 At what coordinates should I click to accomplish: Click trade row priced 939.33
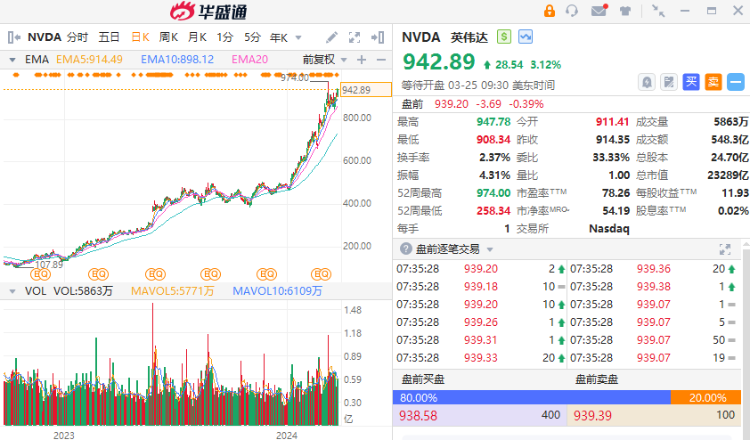point(480,358)
